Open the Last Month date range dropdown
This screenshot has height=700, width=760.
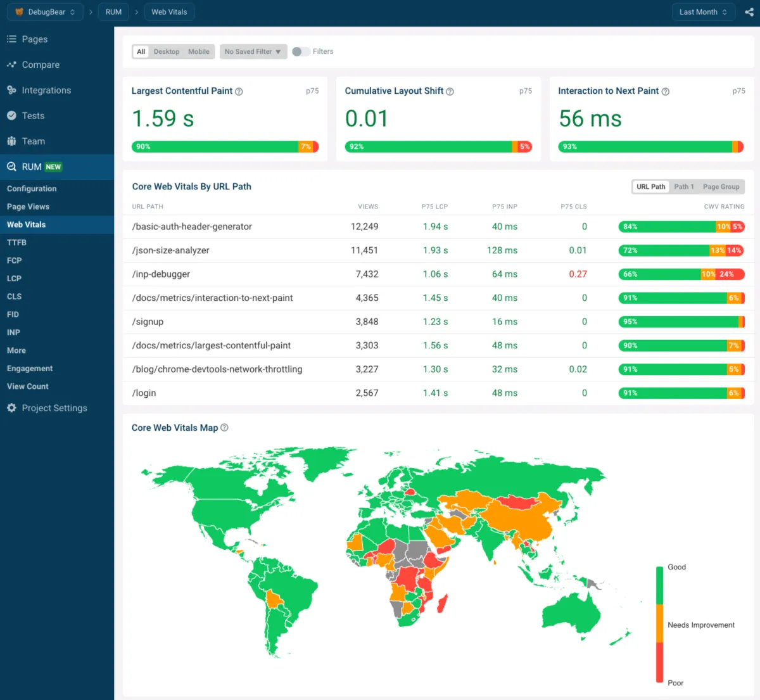coord(703,12)
